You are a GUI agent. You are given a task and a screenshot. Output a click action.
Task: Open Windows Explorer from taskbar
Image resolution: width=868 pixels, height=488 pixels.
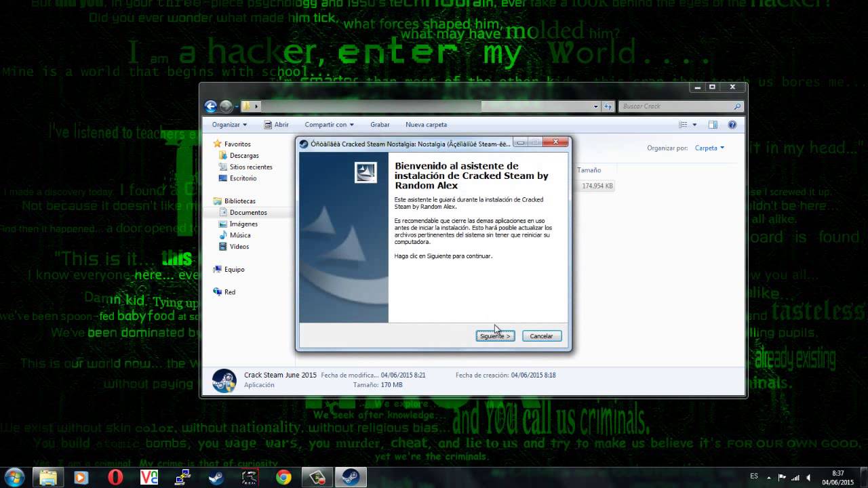pyautogui.click(x=48, y=477)
